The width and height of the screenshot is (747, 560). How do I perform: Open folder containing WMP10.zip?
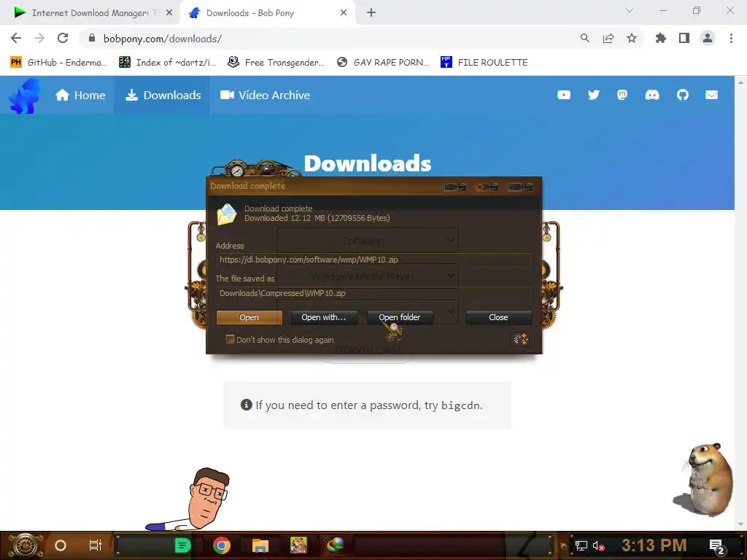(x=399, y=317)
